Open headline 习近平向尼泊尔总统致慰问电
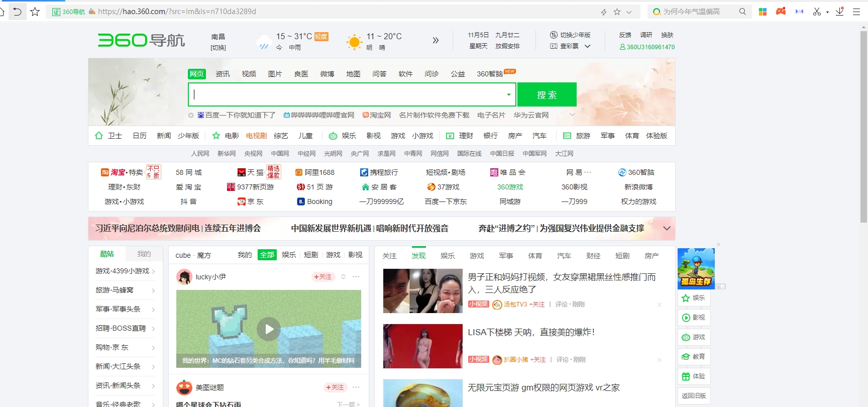868x407 pixels. tap(148, 228)
